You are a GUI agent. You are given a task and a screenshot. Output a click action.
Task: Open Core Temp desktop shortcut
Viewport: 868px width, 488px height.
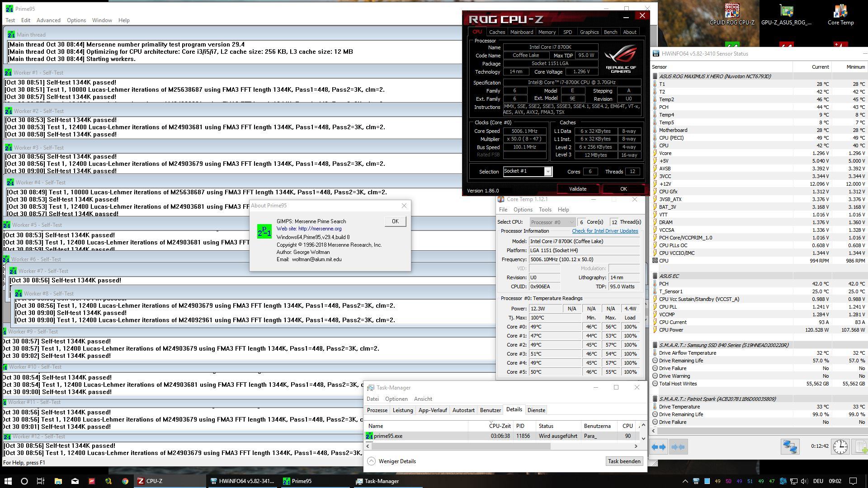coord(840,14)
